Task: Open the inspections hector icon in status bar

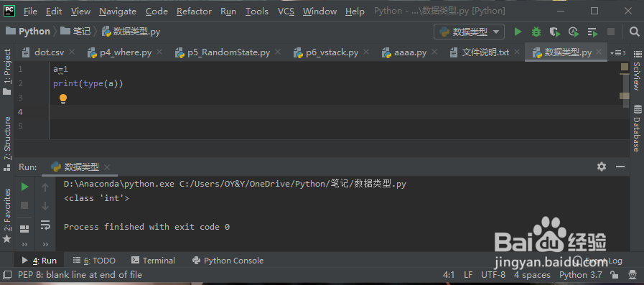Action: (x=633, y=275)
